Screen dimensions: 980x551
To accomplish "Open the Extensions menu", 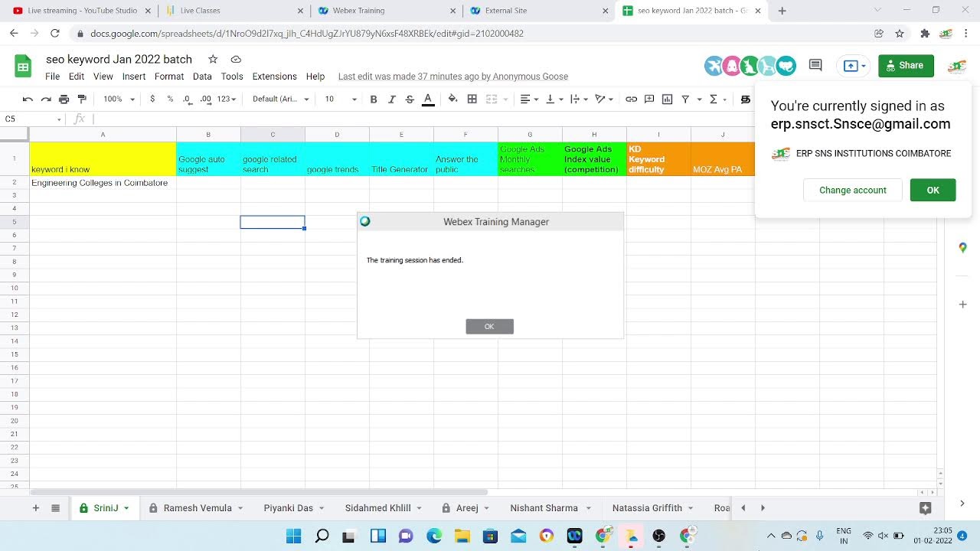I will pos(274,77).
